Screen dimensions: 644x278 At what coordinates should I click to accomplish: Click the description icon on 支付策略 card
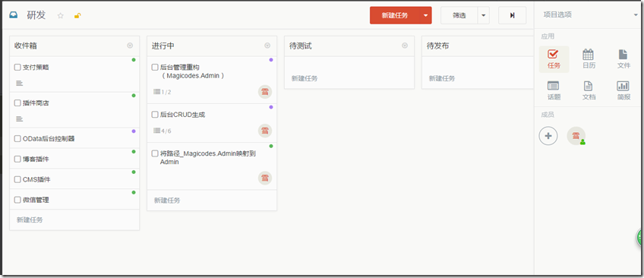tap(19, 84)
